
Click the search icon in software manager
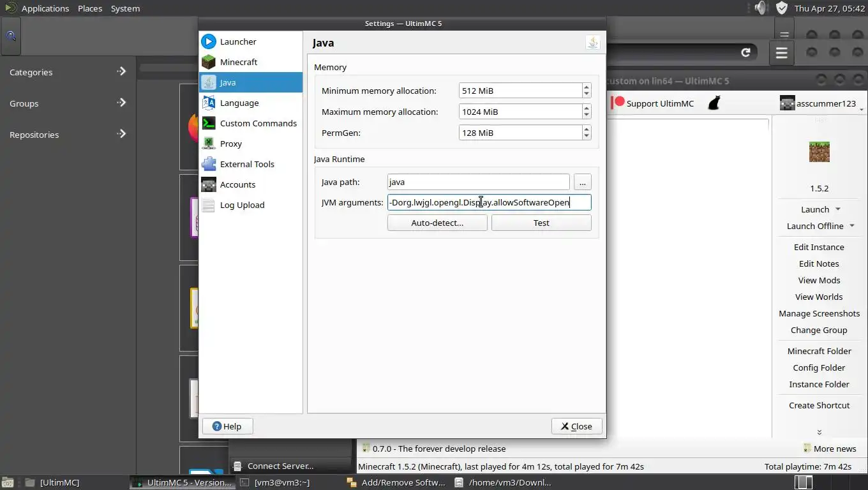pyautogui.click(x=11, y=36)
